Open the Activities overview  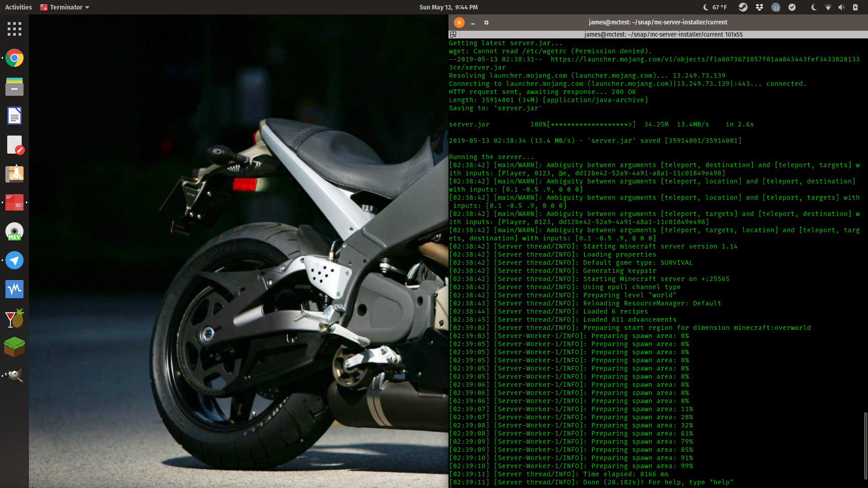pos(19,7)
